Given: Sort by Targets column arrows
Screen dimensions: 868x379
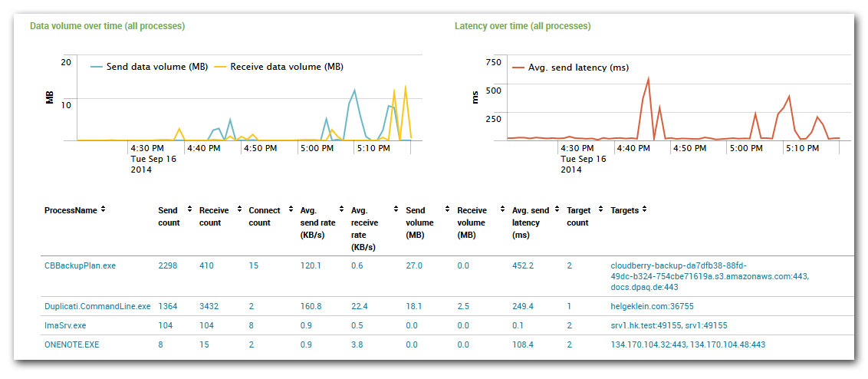Looking at the screenshot, I should click(x=644, y=210).
